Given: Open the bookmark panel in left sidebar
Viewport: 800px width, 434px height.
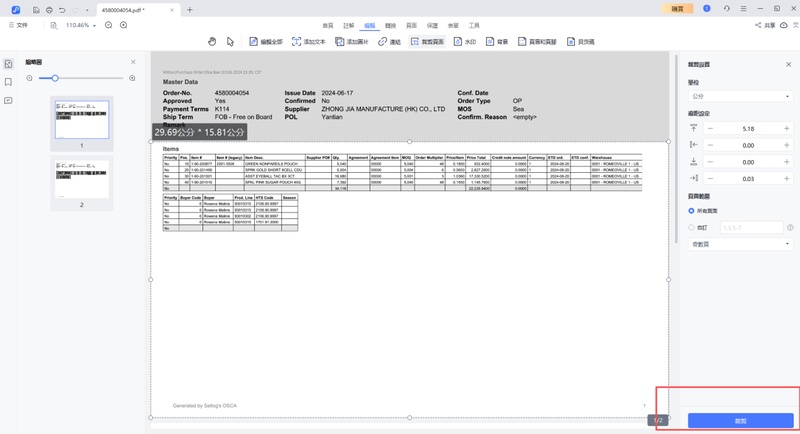Looking at the screenshot, I should tap(9, 82).
